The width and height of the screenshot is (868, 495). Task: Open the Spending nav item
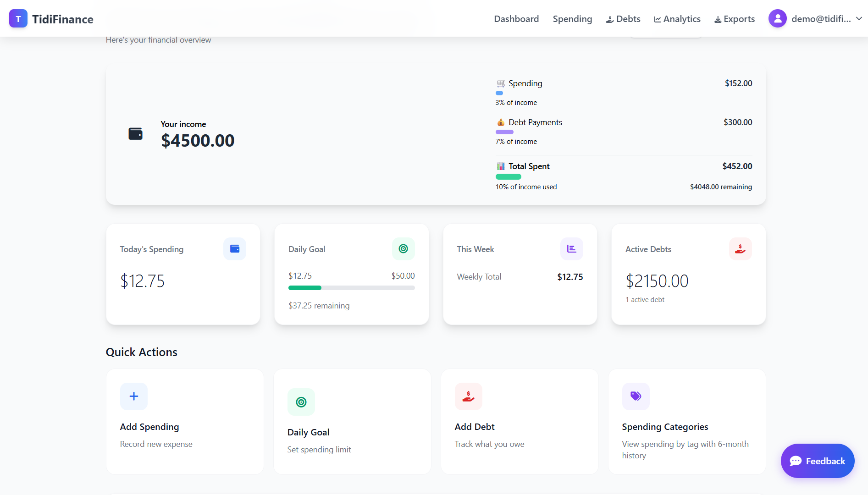point(572,19)
